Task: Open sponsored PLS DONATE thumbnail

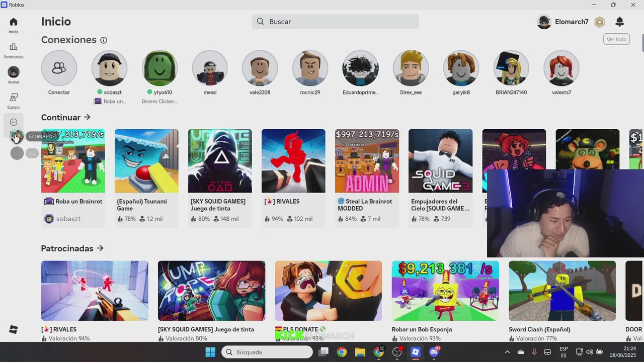Action: 329,291
